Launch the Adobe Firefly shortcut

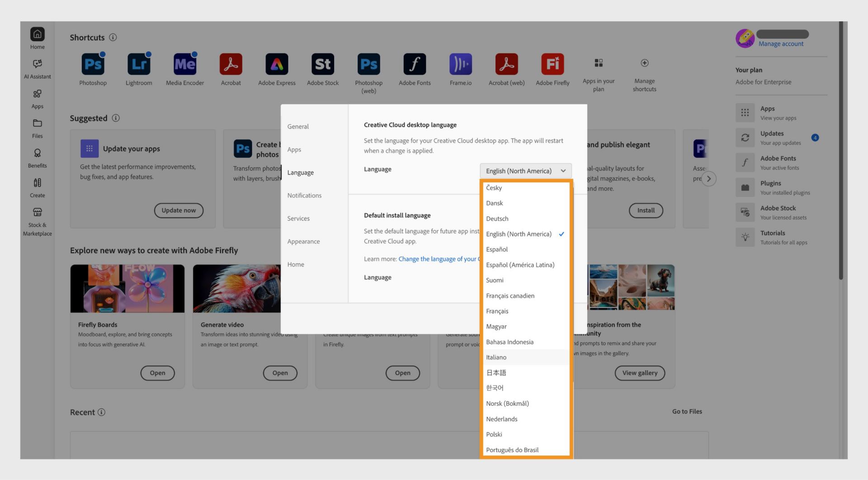pos(552,64)
